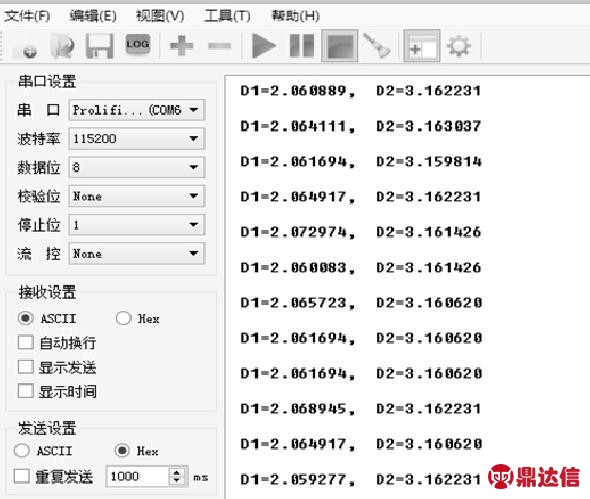Screen dimensions: 590x499
Task: Click the open file toolbar icon
Action: (x=62, y=46)
